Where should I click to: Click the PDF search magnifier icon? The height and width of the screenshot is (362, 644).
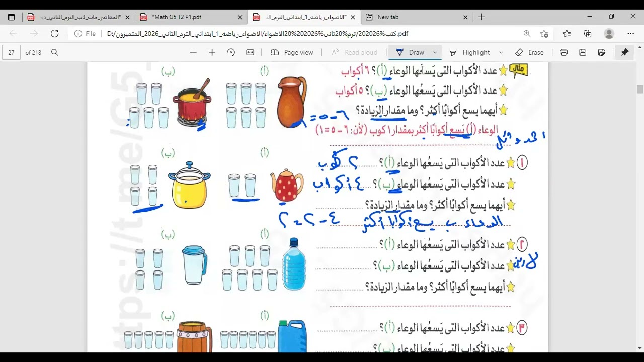[55, 52]
